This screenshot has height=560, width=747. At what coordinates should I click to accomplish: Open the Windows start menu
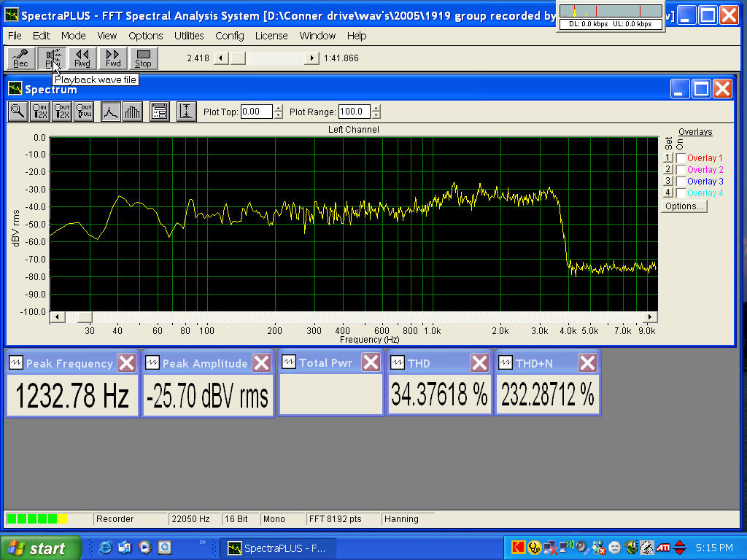pyautogui.click(x=38, y=548)
